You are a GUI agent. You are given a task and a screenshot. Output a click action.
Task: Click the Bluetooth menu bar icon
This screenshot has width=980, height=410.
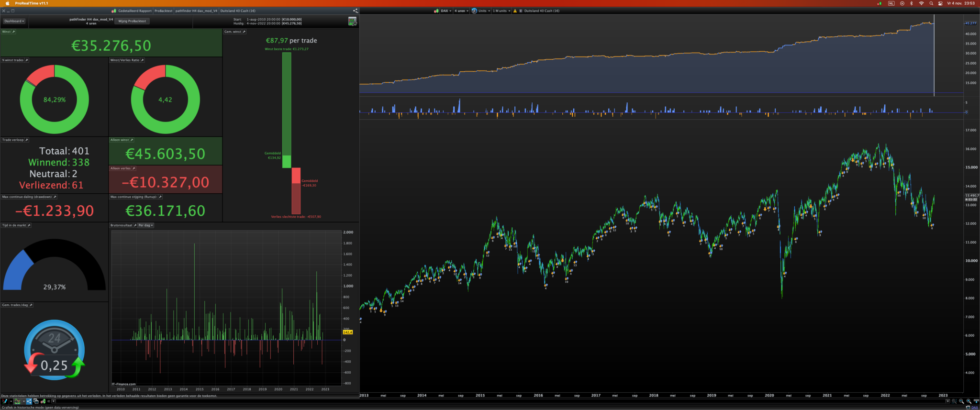(x=912, y=3)
